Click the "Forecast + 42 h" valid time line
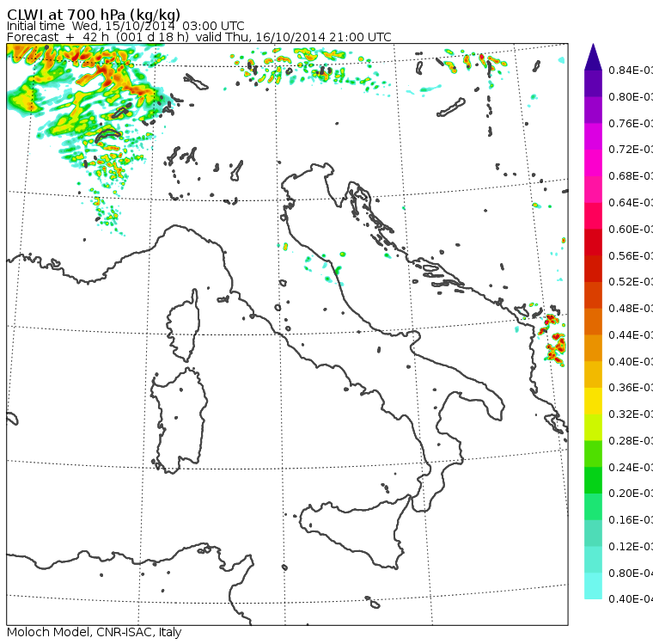653x644 pixels. coord(199,37)
